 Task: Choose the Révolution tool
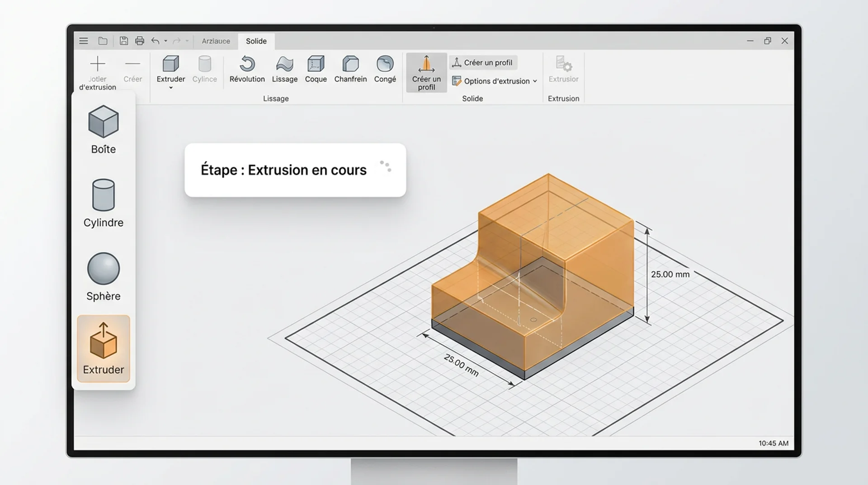[x=247, y=69]
